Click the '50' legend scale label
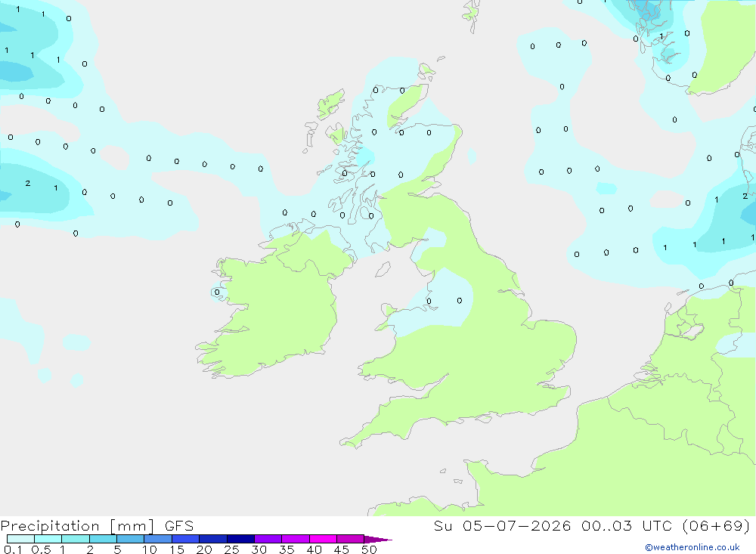The image size is (756, 554). click(370, 549)
